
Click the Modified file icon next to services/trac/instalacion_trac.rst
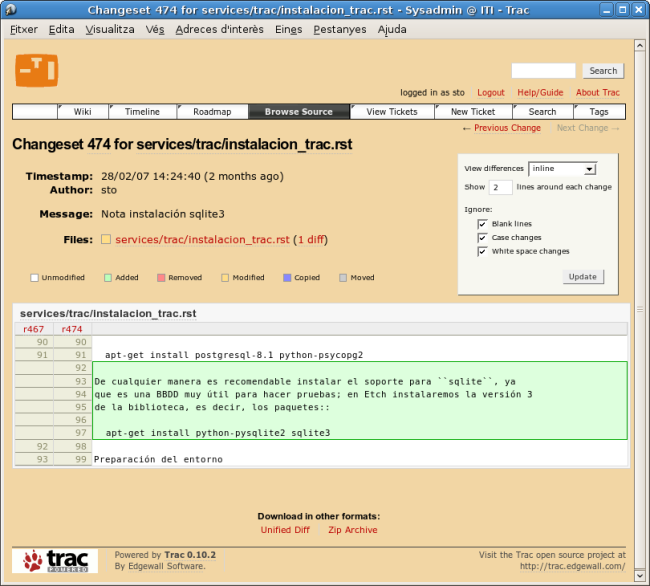click(x=106, y=239)
